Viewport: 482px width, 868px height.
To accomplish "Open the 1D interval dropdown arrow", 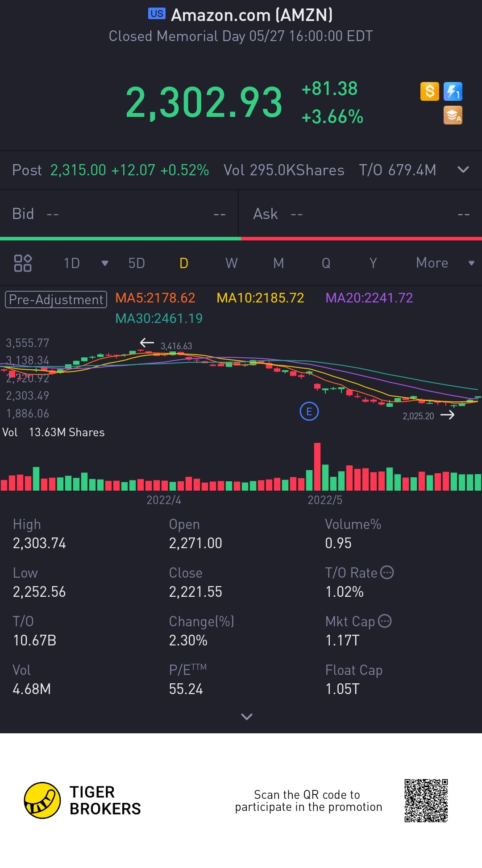I will coord(105,263).
